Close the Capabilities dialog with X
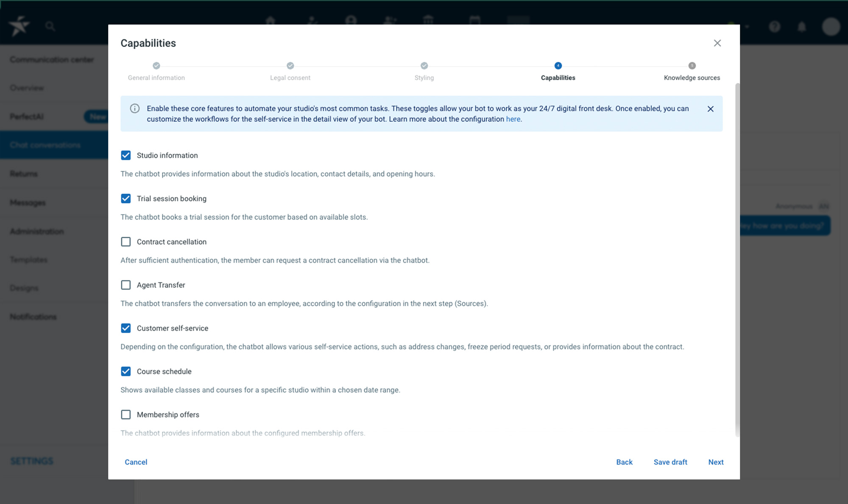The image size is (848, 504). pyautogui.click(x=717, y=43)
